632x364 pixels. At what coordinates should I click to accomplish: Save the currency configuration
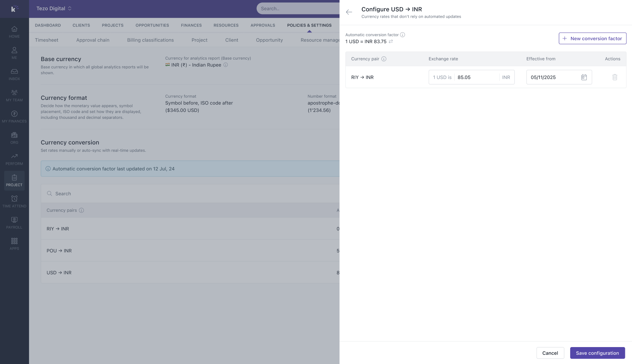597,353
